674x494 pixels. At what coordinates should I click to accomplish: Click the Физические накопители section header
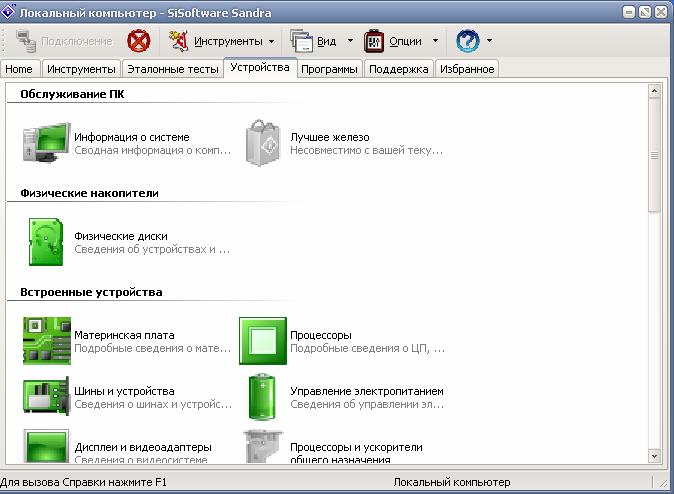89,193
